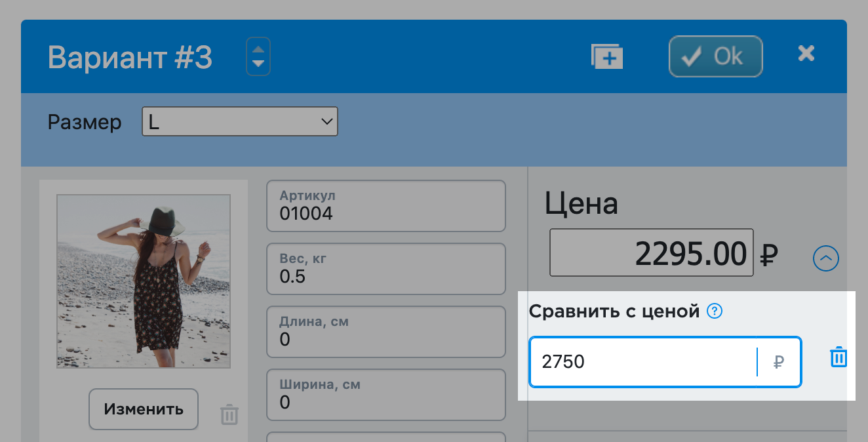Click the Изменить button under the photo
868x442 pixels.
click(x=144, y=409)
